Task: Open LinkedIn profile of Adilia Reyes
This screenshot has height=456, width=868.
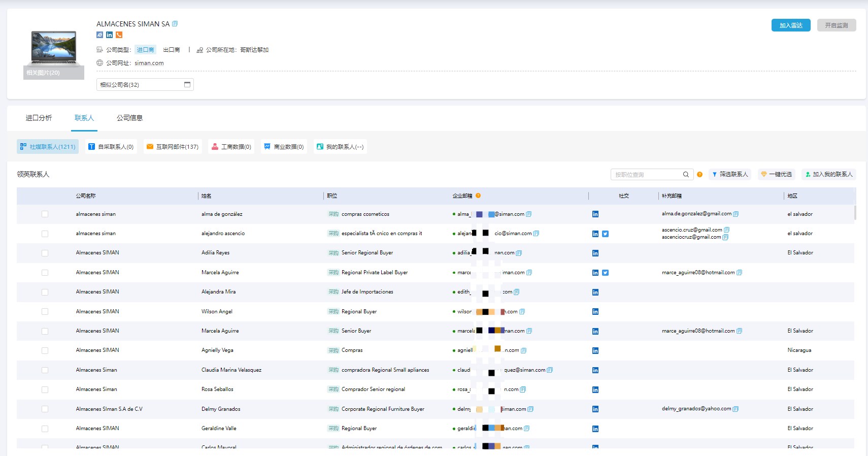Action: coord(595,253)
